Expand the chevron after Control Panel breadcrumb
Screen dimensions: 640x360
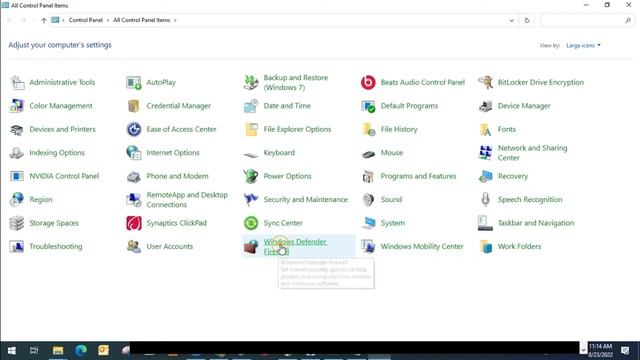pyautogui.click(x=108, y=20)
